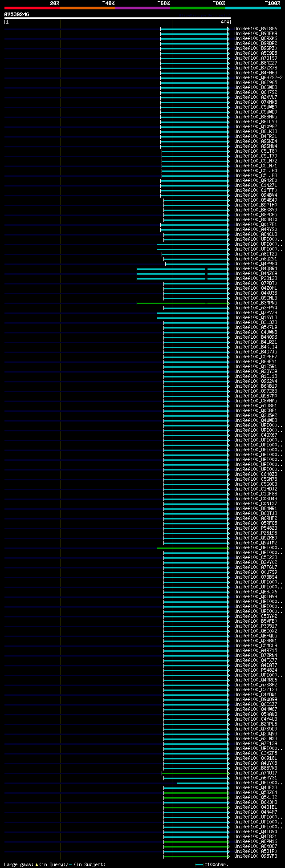Click the purple ~60% identity legend bar
The image size is (285, 868).
pos(142,8)
